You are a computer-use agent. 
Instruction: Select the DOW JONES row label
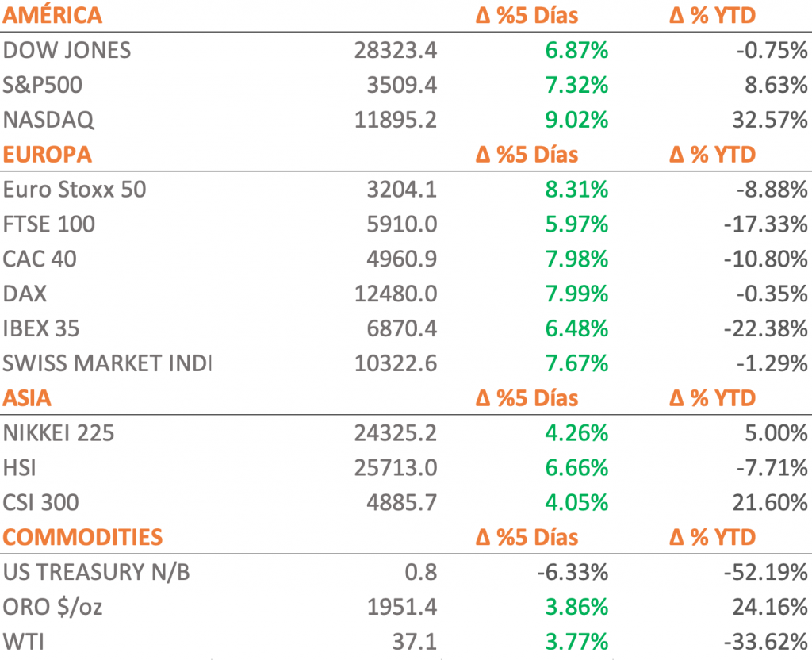point(67,50)
